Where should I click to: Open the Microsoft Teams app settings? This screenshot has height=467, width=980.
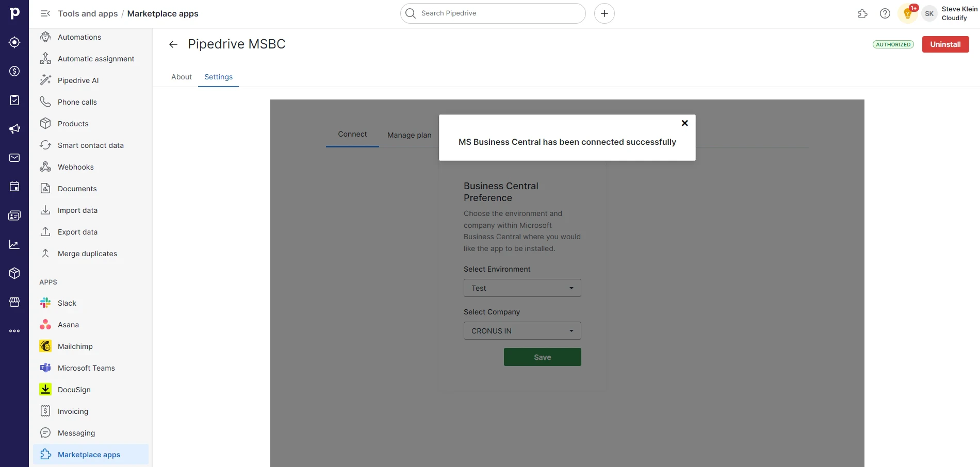91,368
